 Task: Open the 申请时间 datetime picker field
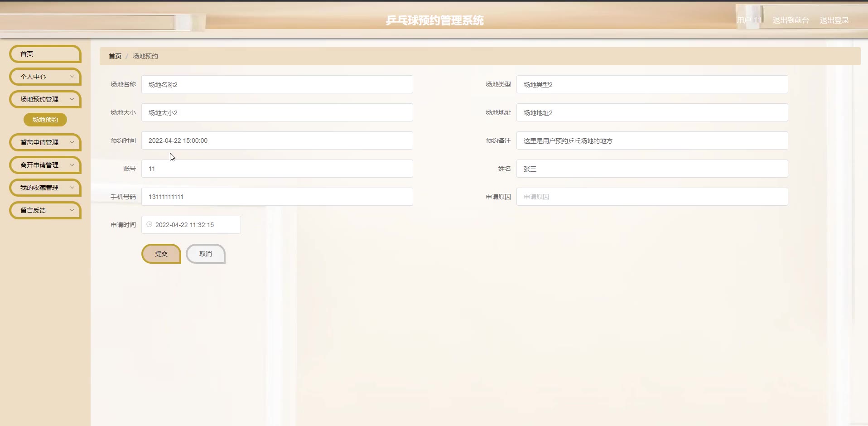pyautogui.click(x=191, y=225)
